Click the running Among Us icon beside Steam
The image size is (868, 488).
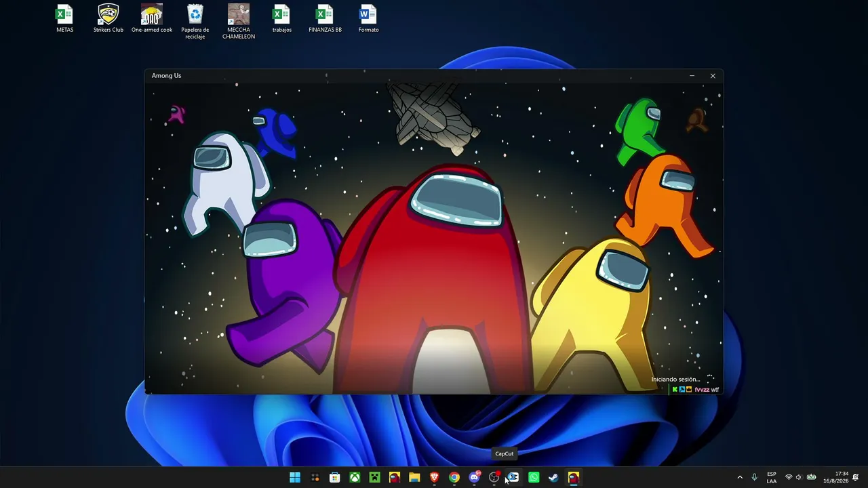[574, 477]
